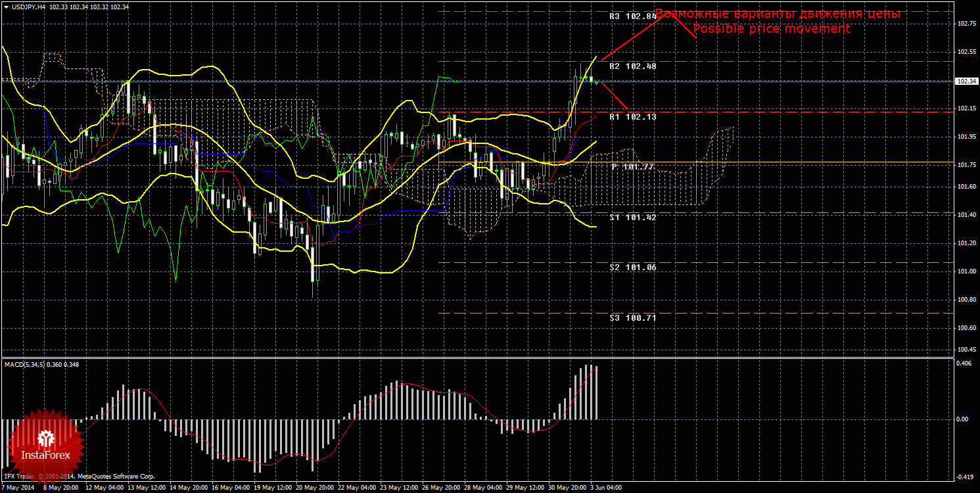
Task: Click the P 101.77 pivot label
Action: [x=632, y=167]
